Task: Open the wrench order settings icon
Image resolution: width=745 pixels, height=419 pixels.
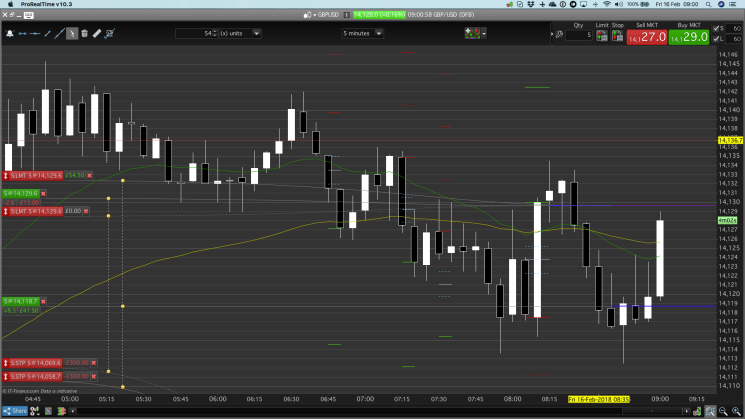Action: (557, 34)
